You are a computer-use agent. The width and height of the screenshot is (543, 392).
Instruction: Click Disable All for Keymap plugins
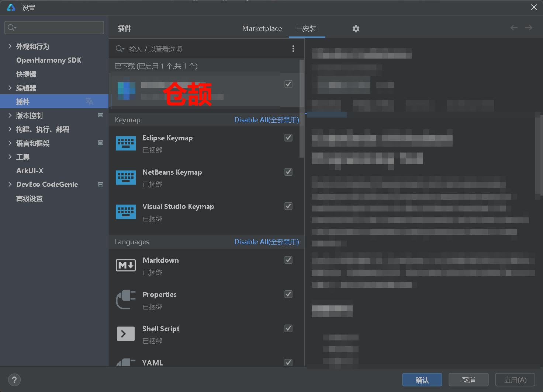click(266, 120)
